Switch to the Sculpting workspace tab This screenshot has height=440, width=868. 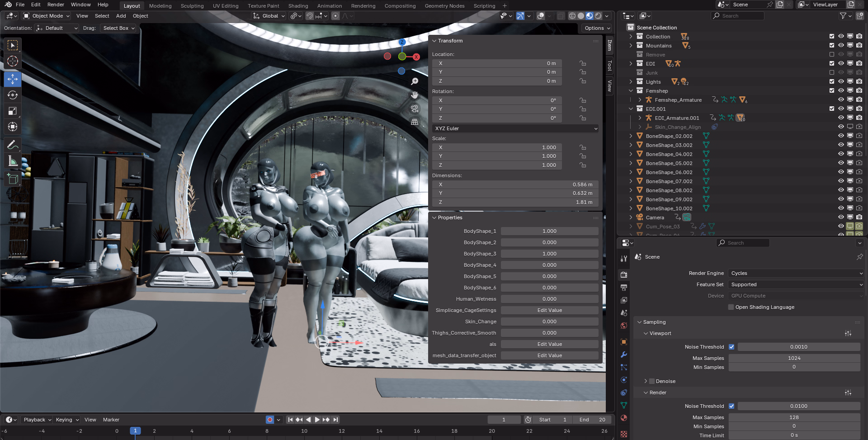point(192,6)
